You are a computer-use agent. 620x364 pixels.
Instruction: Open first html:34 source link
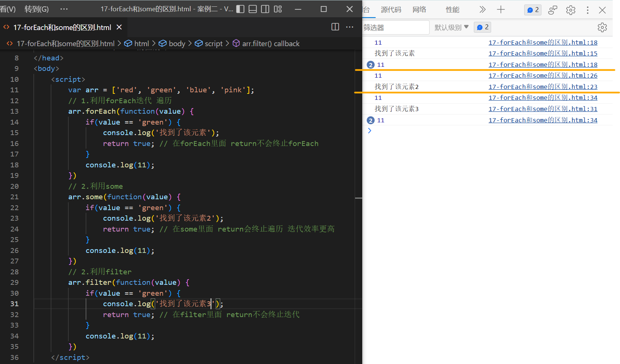click(x=543, y=98)
